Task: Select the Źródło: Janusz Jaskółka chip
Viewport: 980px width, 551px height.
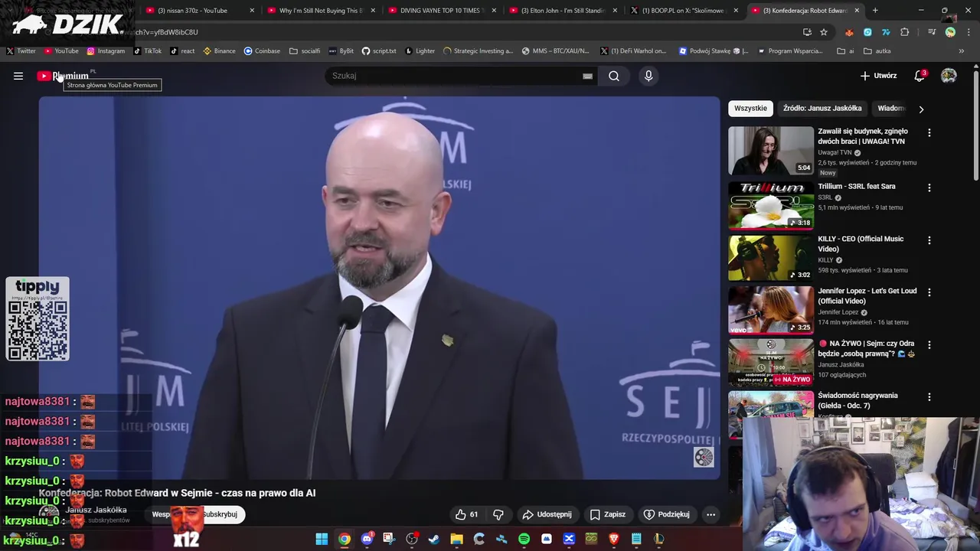Action: coord(822,109)
